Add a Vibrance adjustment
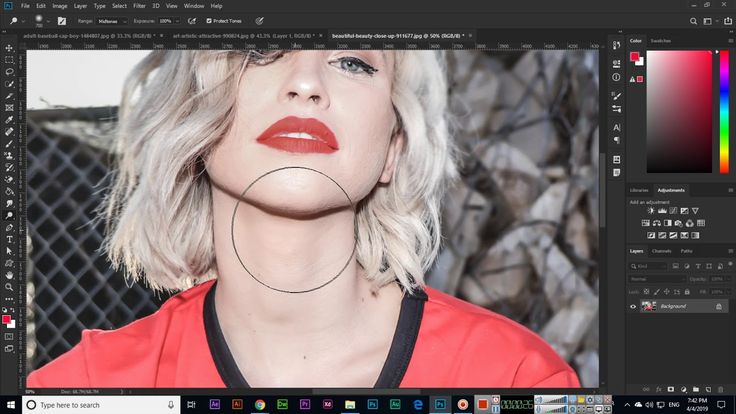This screenshot has width=736, height=414. 695,211
